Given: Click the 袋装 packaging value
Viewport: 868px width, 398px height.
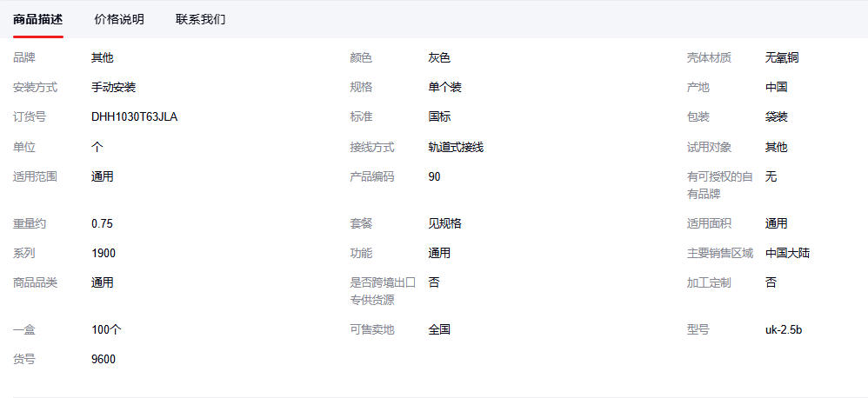Looking at the screenshot, I should pos(776,117).
